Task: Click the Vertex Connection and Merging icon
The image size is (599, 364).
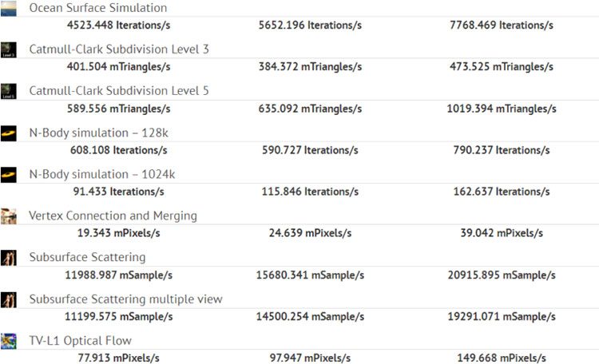Action: point(9,216)
